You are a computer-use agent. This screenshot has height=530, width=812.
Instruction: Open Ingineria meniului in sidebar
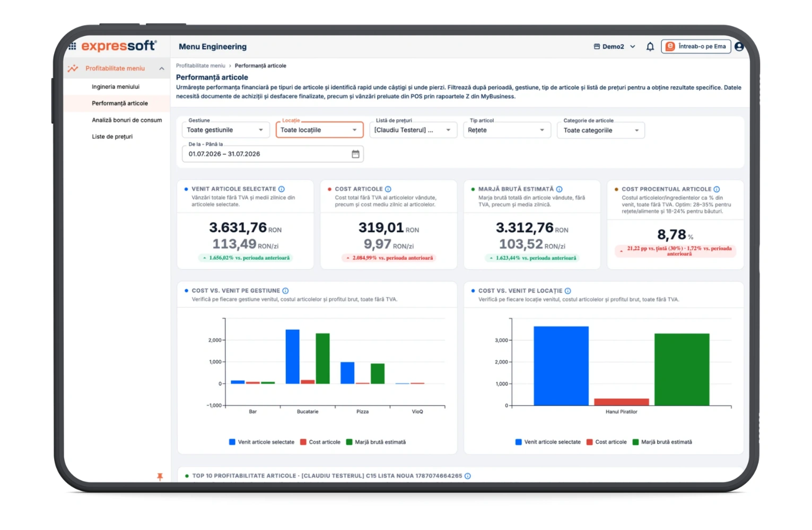[x=116, y=87]
